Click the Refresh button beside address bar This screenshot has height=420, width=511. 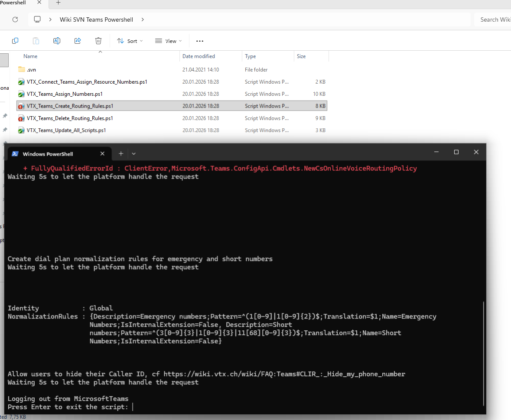tap(15, 20)
